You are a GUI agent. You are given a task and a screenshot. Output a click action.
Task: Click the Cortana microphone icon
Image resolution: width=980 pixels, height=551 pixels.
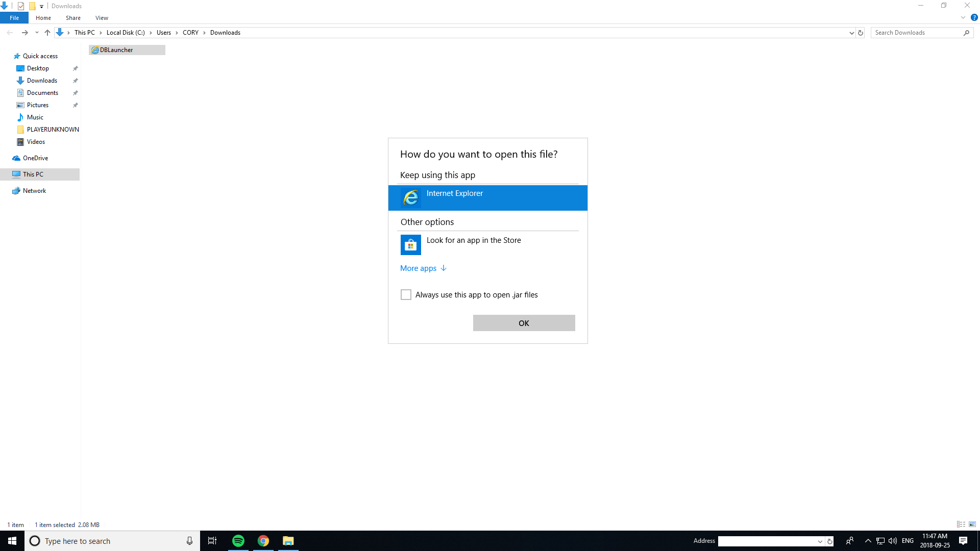189,541
